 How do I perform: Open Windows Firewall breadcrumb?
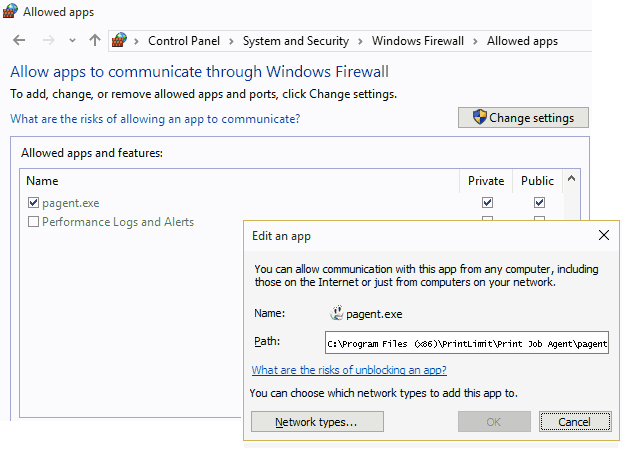pos(417,41)
